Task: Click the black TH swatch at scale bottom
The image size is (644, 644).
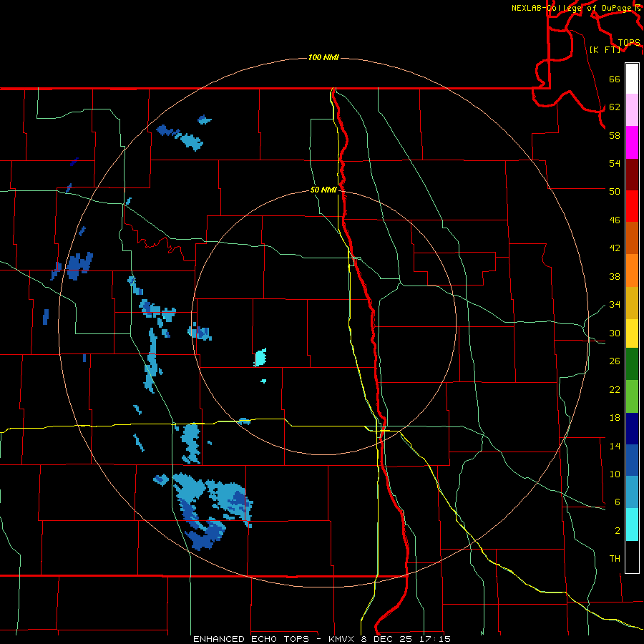Action: pyautogui.click(x=632, y=557)
